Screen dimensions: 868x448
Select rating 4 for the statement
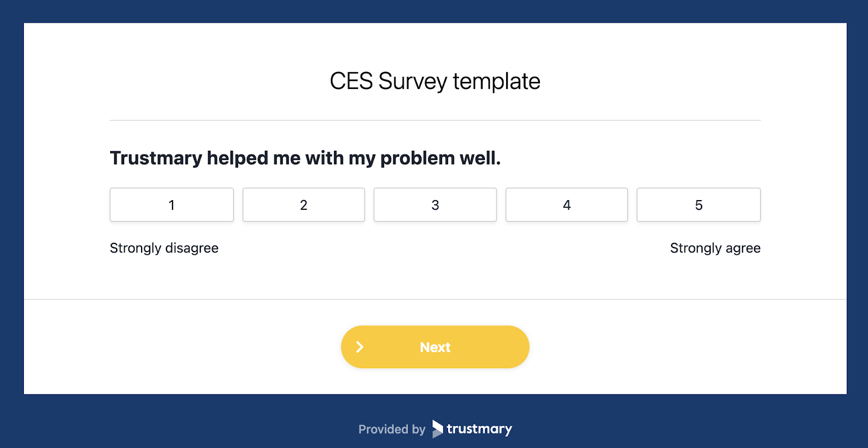point(566,205)
